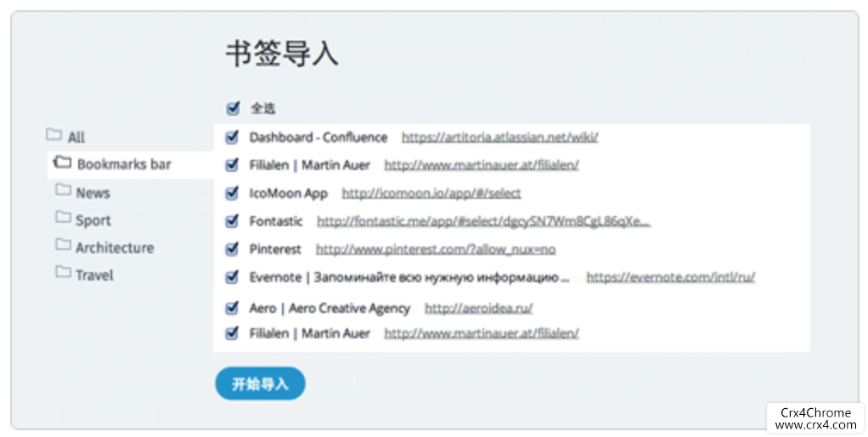Toggle the 全选 select-all checkbox
This screenshot has height=437, width=868.
(x=233, y=108)
